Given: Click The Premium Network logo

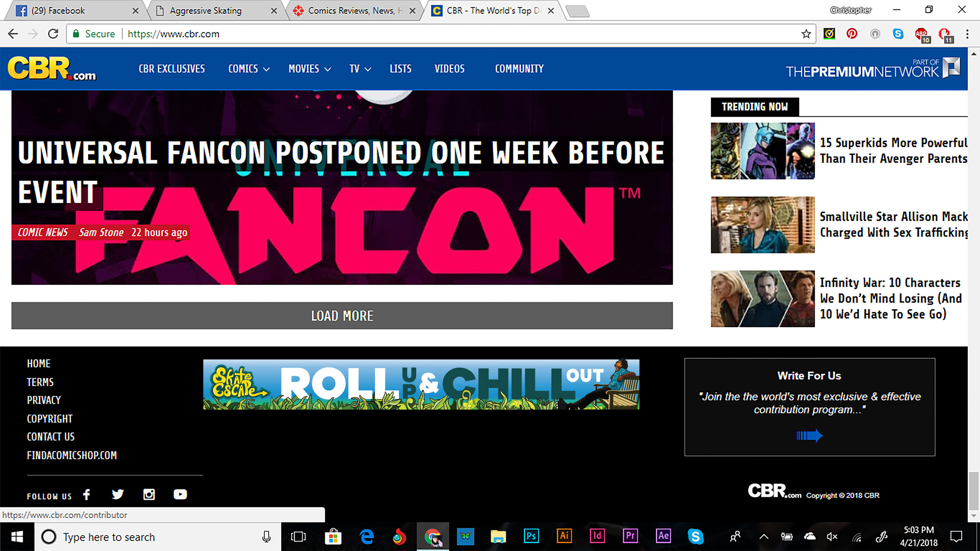Looking at the screenshot, I should 873,68.
